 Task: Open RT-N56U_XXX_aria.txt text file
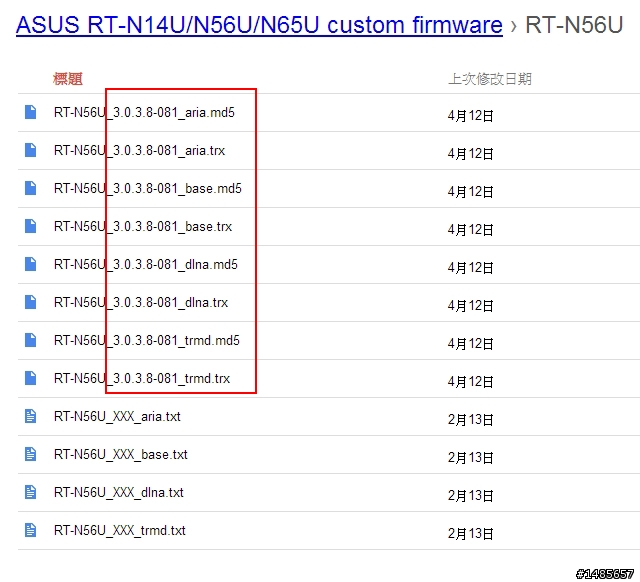(117, 417)
